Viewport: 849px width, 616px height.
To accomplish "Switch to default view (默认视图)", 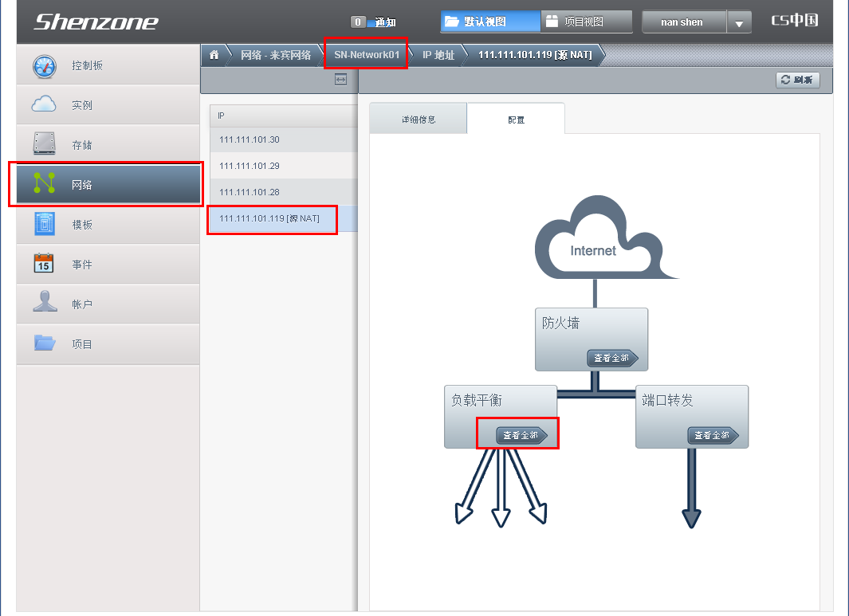I will coord(489,22).
